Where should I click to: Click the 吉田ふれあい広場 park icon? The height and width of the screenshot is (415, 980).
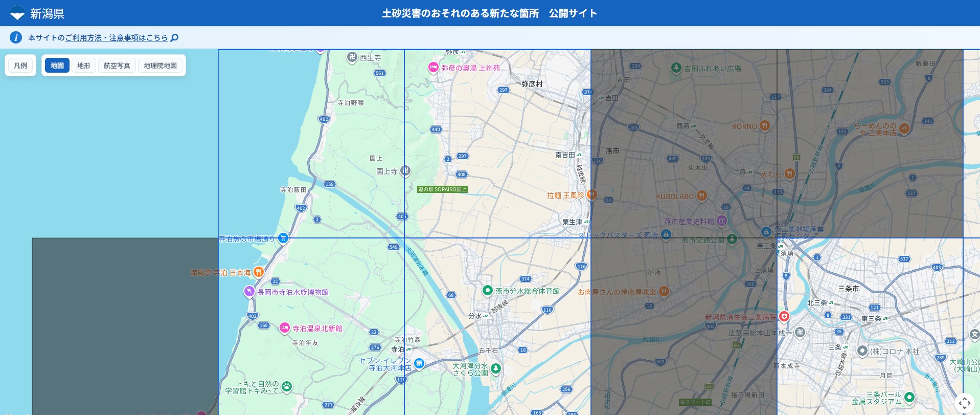[676, 68]
